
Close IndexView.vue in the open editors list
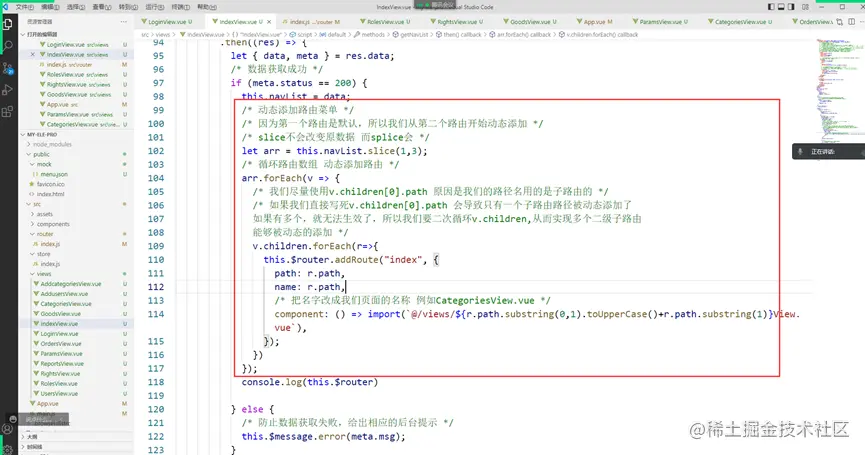pyautogui.click(x=33, y=55)
